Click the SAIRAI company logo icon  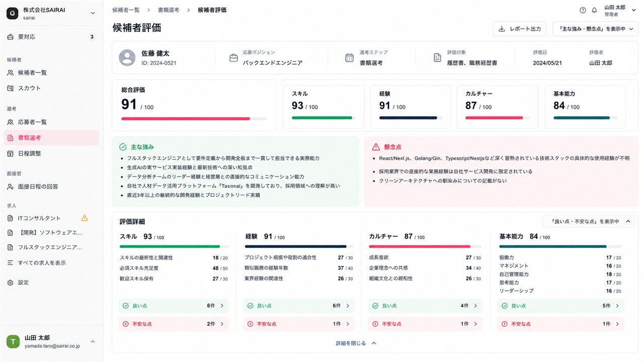(x=12, y=14)
